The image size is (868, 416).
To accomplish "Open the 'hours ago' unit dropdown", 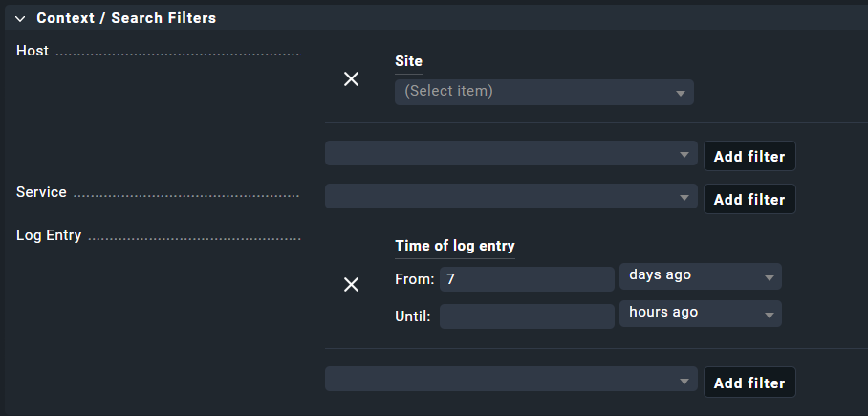I will 700,314.
